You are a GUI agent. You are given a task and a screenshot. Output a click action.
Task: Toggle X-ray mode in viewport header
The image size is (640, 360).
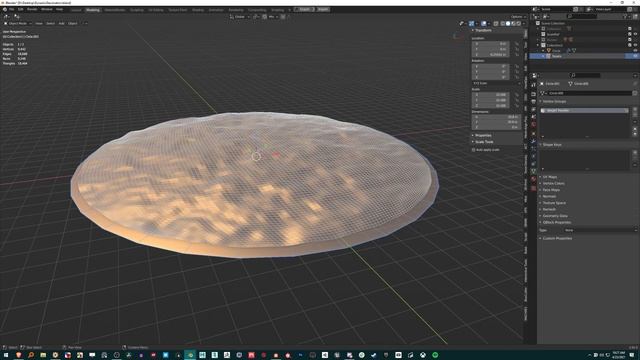[496, 23]
